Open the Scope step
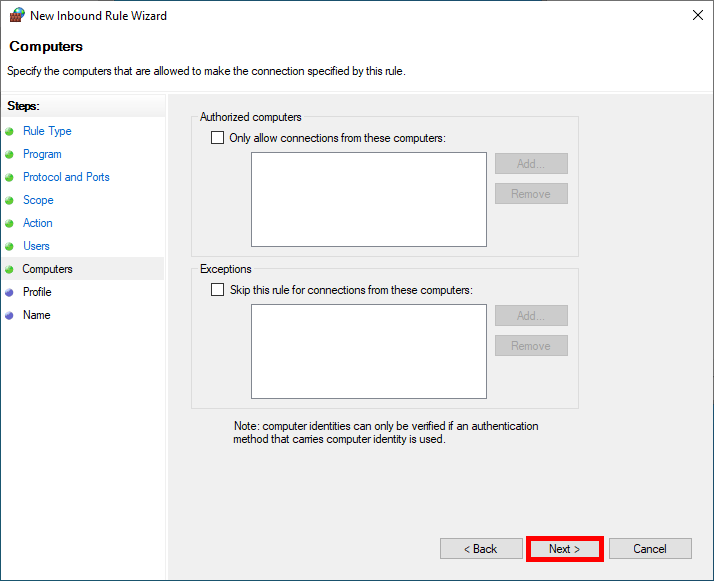The image size is (714, 581). (38, 200)
